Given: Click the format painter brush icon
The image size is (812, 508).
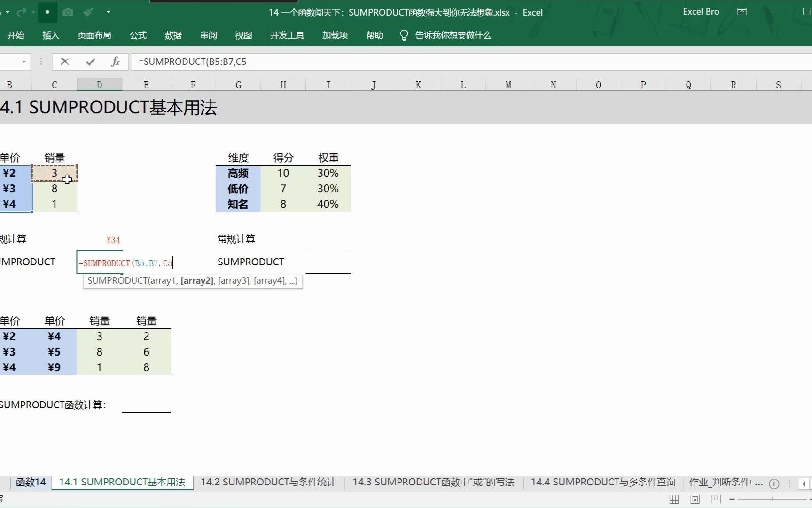Looking at the screenshot, I should 88,12.
